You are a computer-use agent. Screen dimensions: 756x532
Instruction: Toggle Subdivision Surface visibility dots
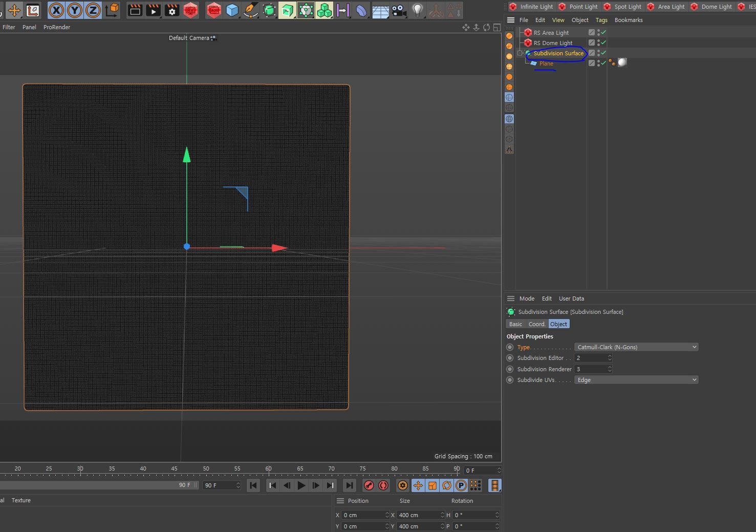[x=598, y=53]
